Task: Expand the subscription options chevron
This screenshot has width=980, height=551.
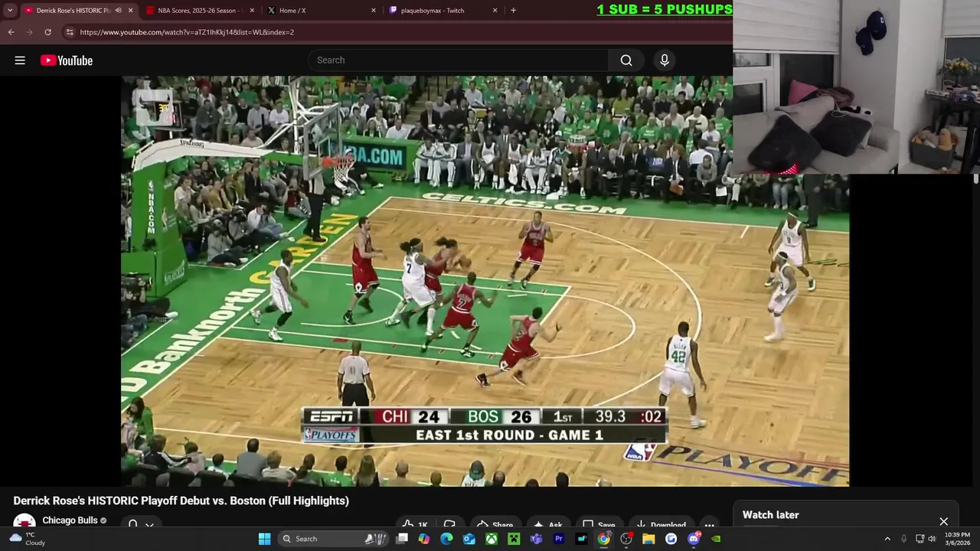Action: tap(150, 525)
